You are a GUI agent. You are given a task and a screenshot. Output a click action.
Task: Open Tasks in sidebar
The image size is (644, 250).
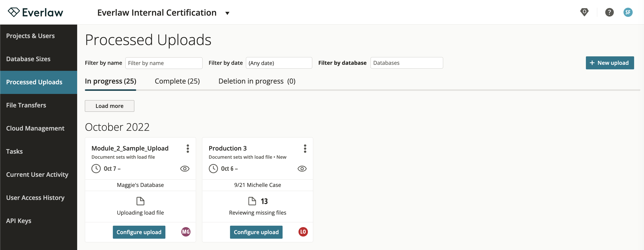(39, 151)
